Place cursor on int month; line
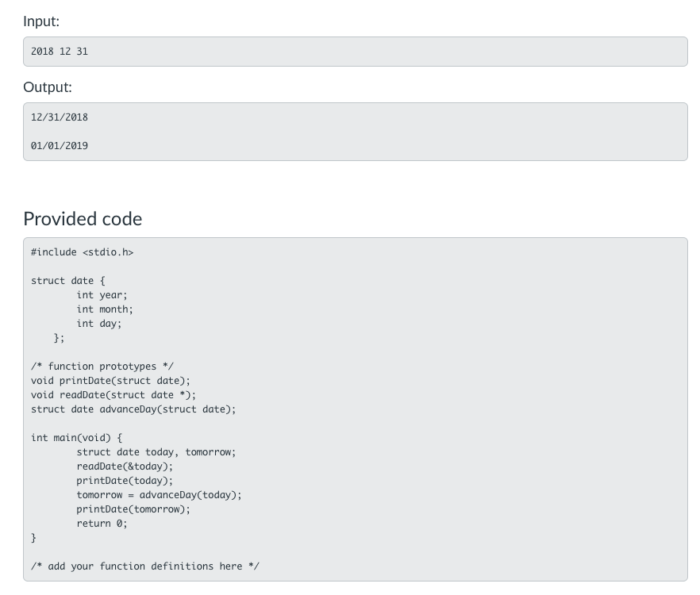The width and height of the screenshot is (700, 595). click(x=105, y=309)
